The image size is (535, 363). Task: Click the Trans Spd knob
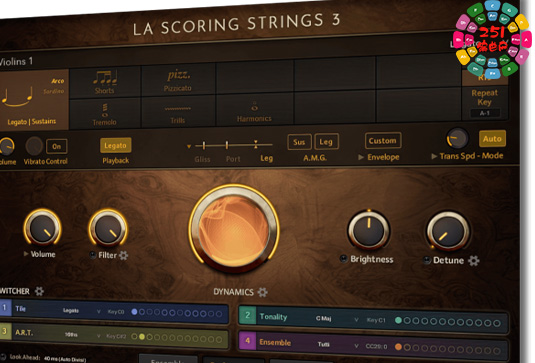coord(457,139)
